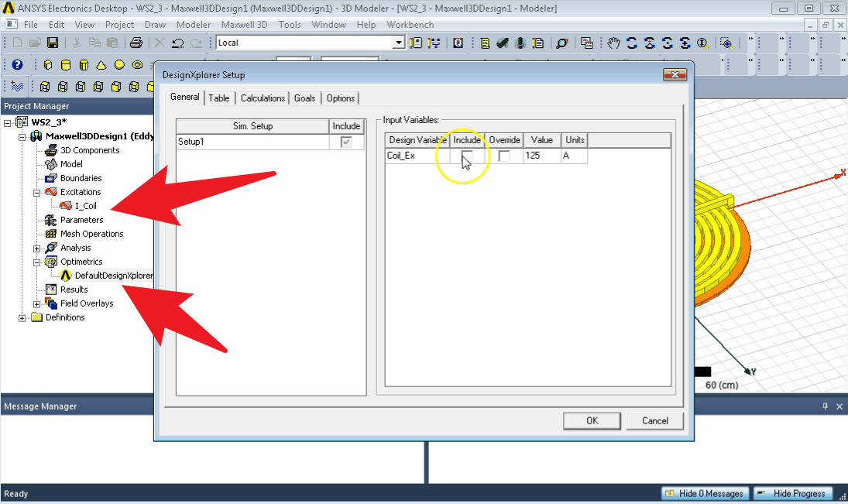
Task: Open the Maxwell 3D menu
Action: (245, 25)
